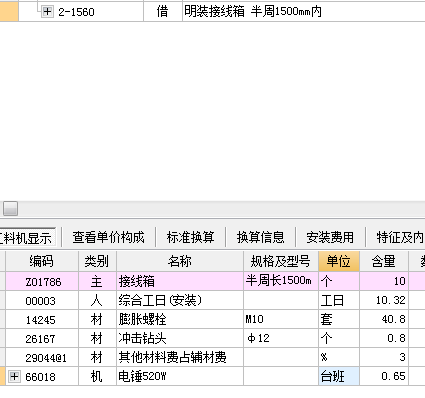Select 膨胀螺栓 name cell

(x=180, y=319)
